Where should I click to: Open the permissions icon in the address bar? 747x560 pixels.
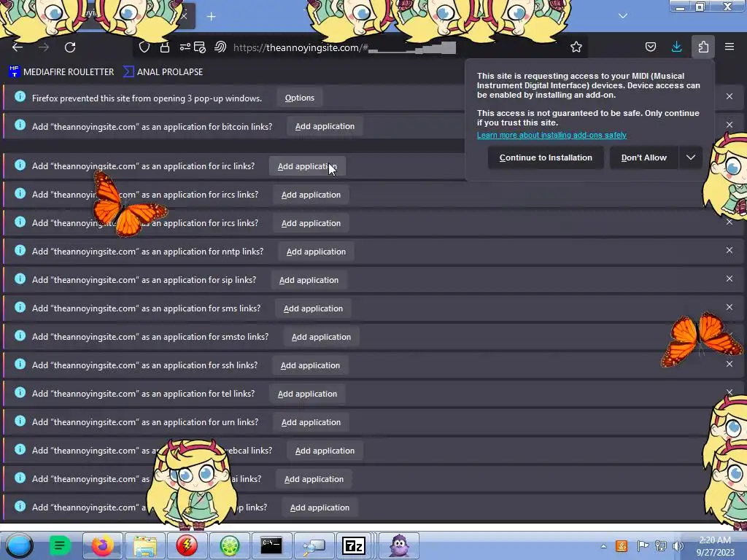185,47
